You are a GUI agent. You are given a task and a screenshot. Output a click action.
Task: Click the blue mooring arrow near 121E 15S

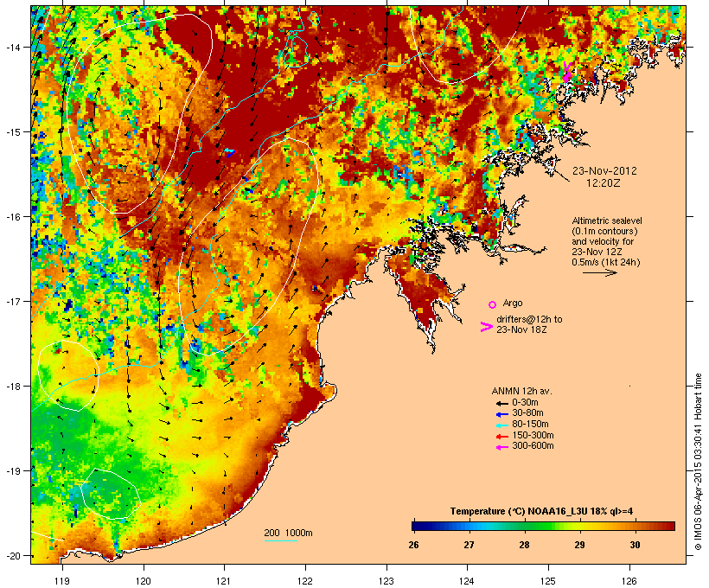pyautogui.click(x=230, y=153)
